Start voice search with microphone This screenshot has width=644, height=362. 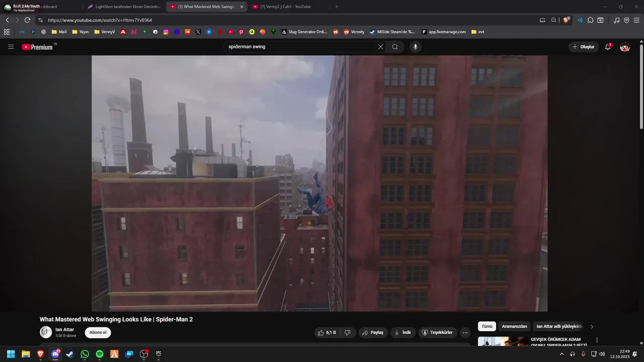415,47
